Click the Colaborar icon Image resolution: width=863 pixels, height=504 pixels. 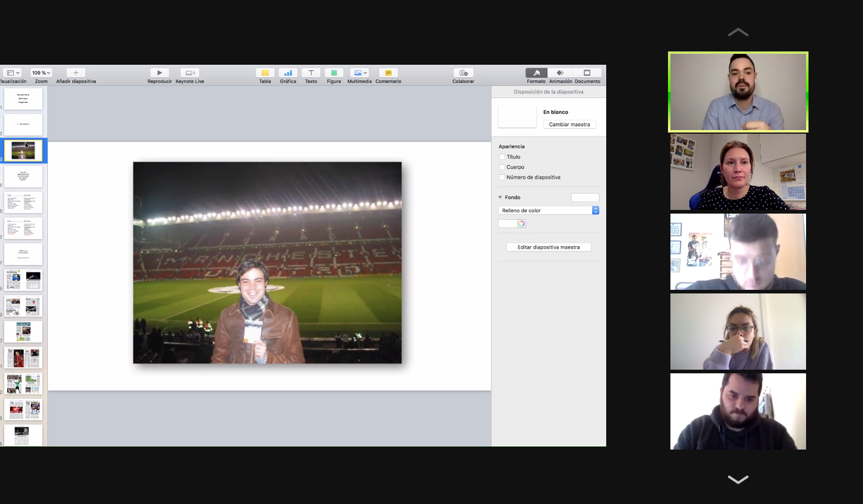point(463,73)
